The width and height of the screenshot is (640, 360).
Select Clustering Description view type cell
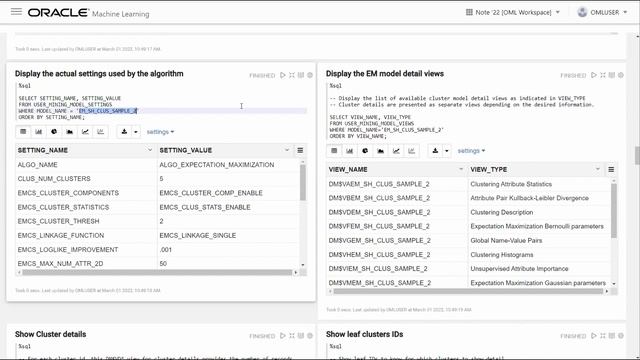click(502, 212)
